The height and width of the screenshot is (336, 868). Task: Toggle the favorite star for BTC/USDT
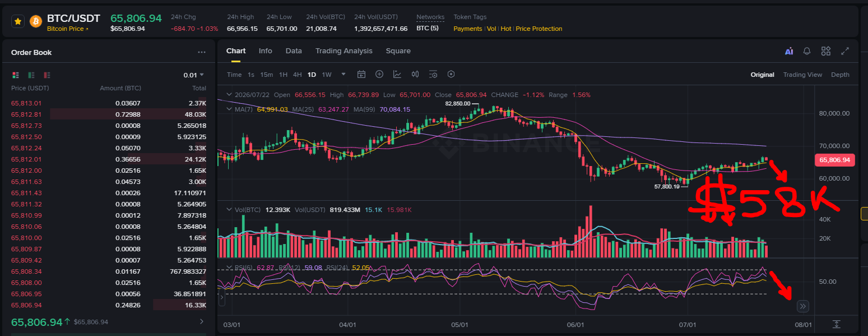point(17,21)
